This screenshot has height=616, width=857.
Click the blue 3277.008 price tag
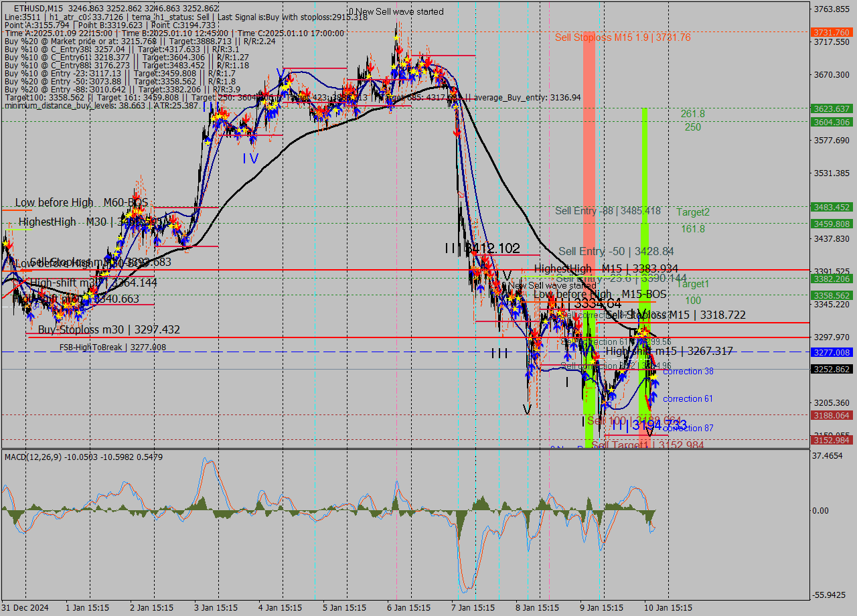[831, 352]
